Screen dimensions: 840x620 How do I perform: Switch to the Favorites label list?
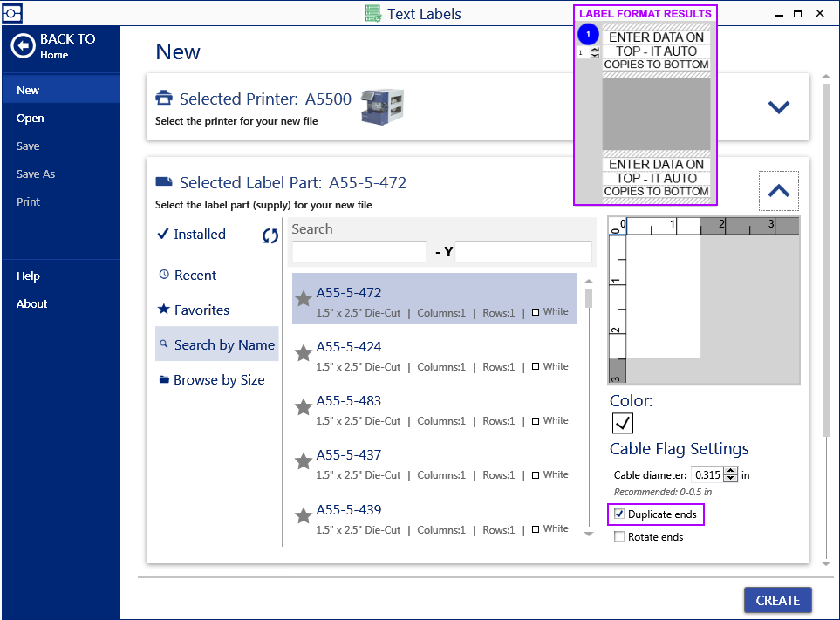201,310
